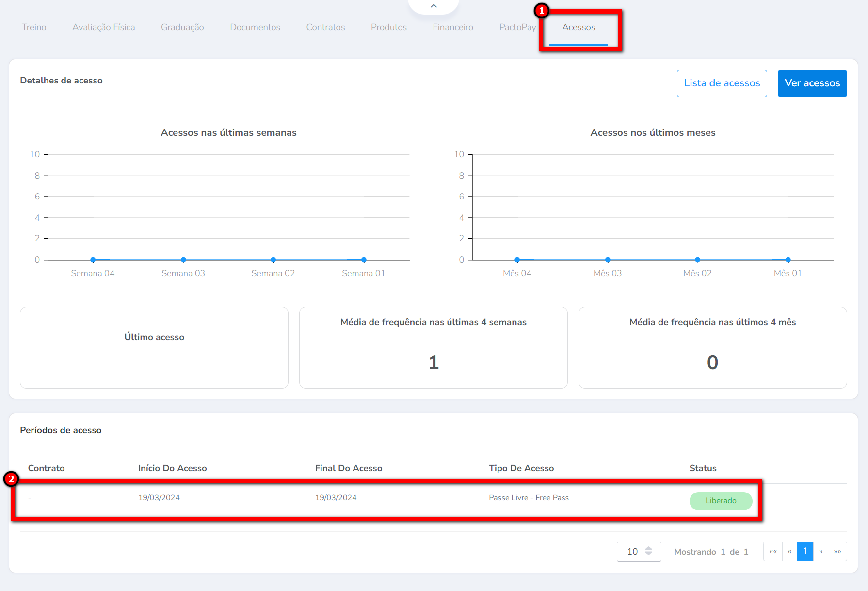Click the page size stepper arrows
This screenshot has width=868, height=591.
pyautogui.click(x=648, y=551)
